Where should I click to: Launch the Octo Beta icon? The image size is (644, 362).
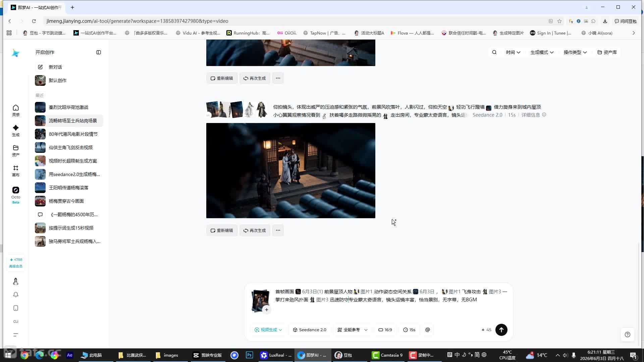click(x=16, y=195)
